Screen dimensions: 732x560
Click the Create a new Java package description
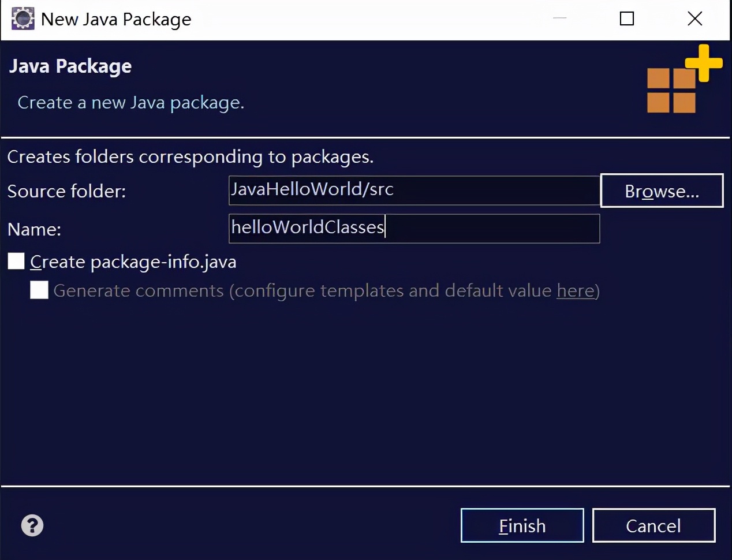(x=130, y=102)
